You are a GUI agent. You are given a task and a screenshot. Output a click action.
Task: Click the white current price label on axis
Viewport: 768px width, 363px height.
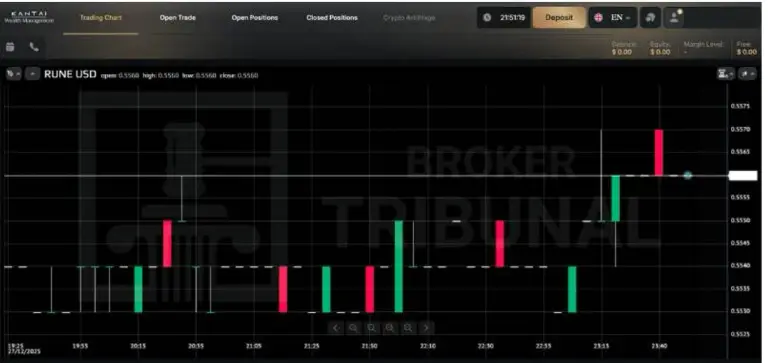point(743,176)
